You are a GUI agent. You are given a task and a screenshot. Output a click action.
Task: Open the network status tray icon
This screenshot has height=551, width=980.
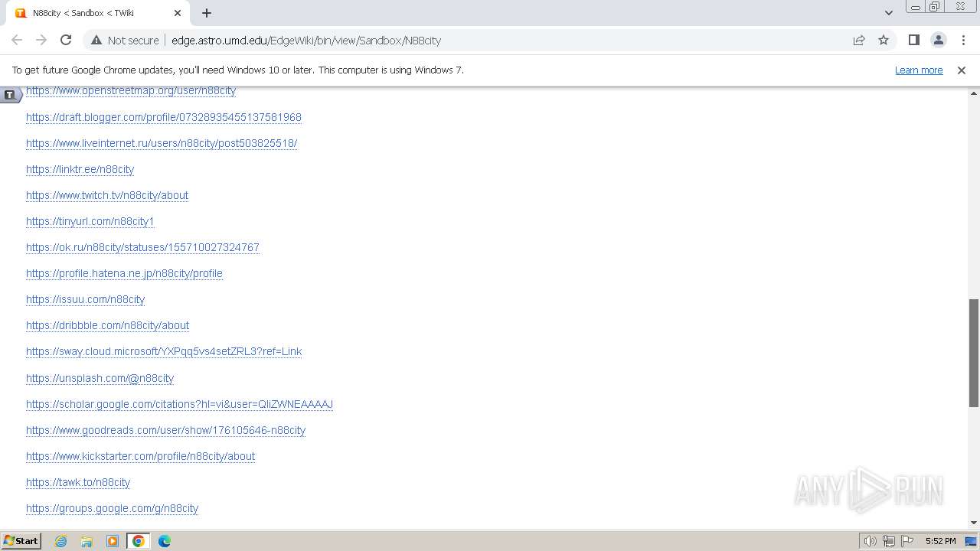[x=889, y=541]
